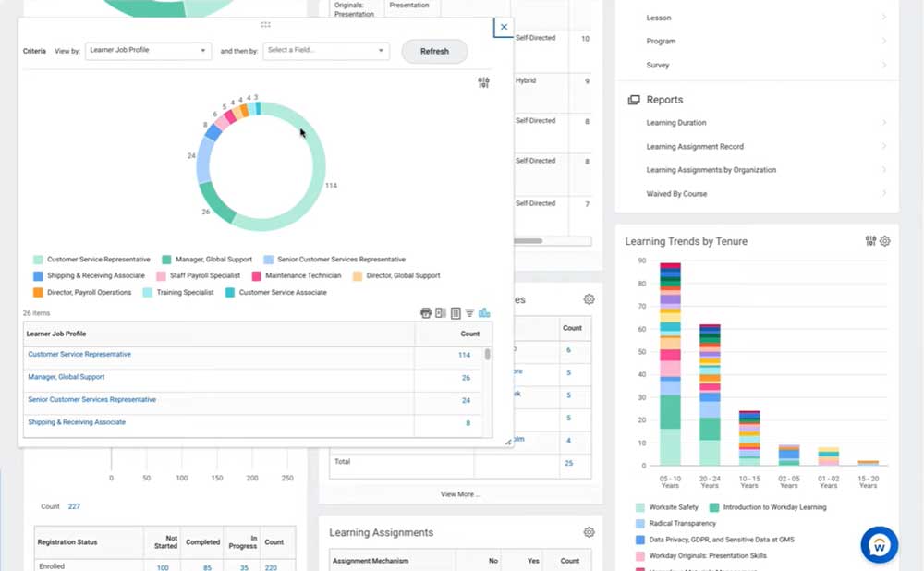Expand the Lesson row chevron
The image size is (924, 571).
pos(884,17)
